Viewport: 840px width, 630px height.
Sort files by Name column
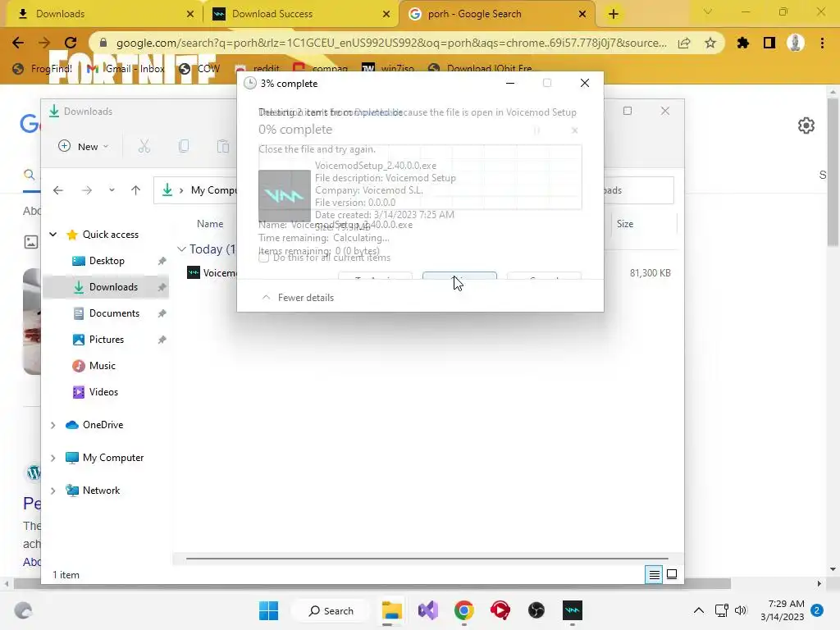coord(210,224)
